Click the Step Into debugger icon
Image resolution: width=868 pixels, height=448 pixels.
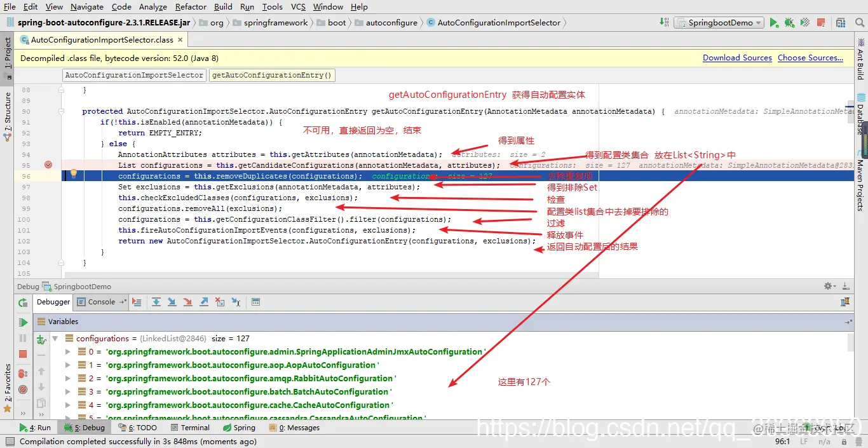coord(172,302)
